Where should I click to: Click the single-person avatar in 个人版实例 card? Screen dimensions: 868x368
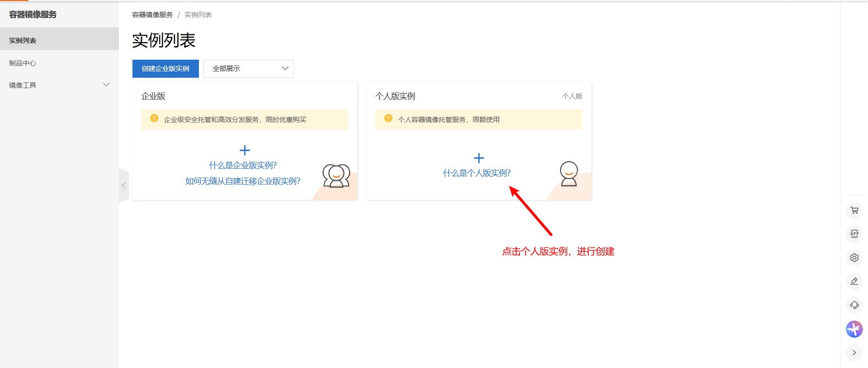(x=569, y=174)
